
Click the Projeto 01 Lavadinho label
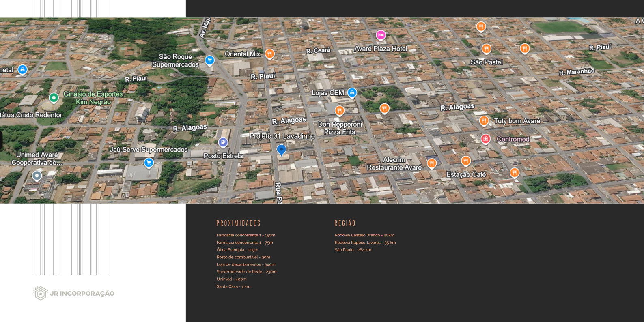coord(282,136)
